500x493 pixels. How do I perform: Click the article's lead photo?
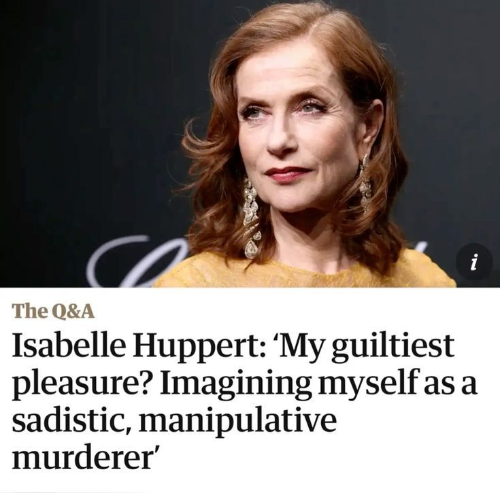[x=250, y=144]
